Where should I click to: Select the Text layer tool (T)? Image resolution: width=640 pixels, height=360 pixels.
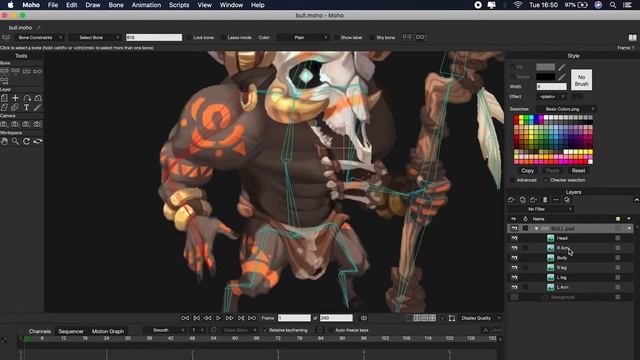point(27,108)
